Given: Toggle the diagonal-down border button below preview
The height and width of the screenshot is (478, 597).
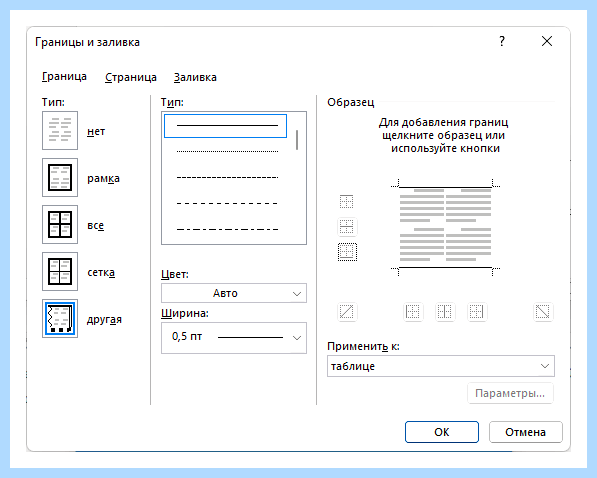Looking at the screenshot, I should pos(543,312).
